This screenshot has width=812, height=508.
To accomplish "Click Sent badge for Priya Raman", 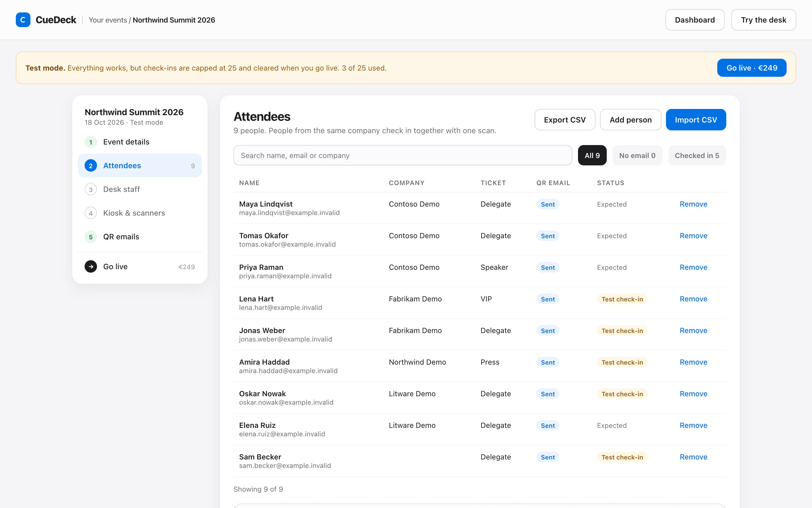I will (548, 268).
